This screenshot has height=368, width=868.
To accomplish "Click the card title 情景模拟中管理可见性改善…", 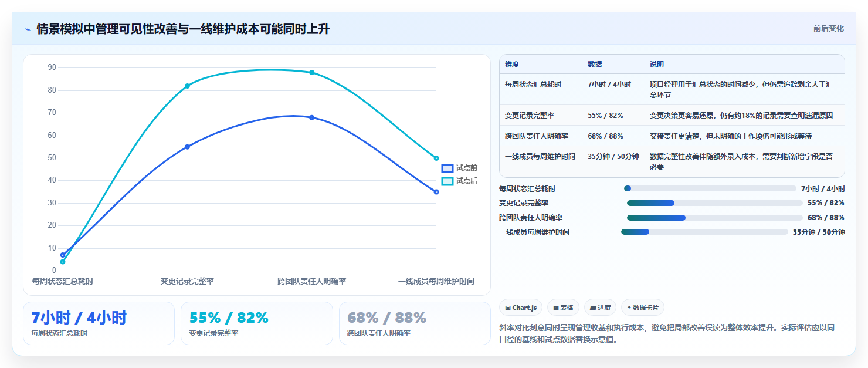I will click(183, 29).
